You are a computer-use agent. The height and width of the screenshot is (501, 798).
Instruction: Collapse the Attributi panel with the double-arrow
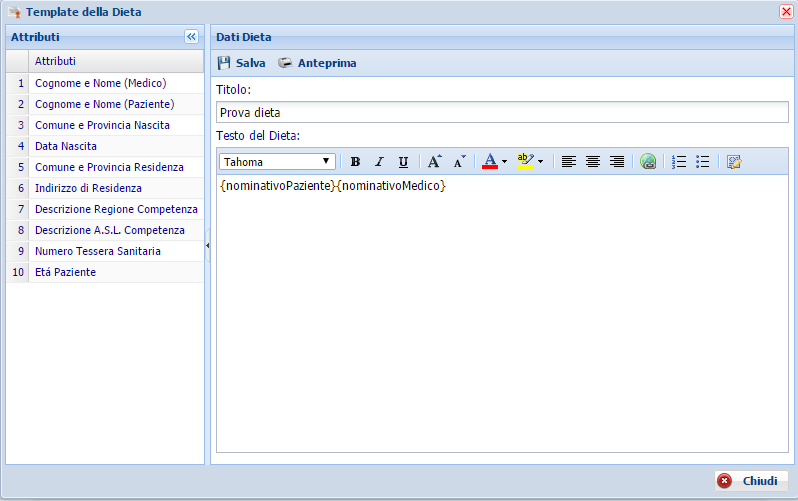pyautogui.click(x=191, y=37)
